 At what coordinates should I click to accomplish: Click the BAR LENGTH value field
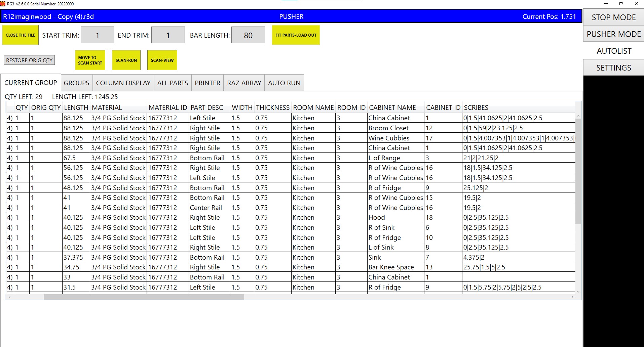coord(248,35)
